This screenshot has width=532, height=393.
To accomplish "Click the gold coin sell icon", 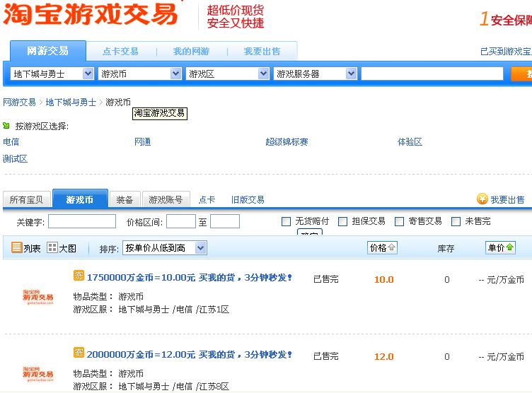I will pyautogui.click(x=482, y=199).
